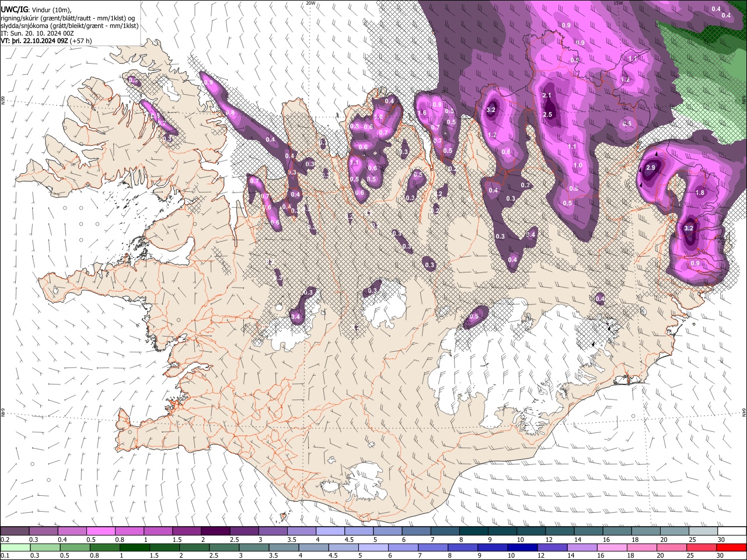Click the 0.1 label of the rain scale

[x=5, y=555]
